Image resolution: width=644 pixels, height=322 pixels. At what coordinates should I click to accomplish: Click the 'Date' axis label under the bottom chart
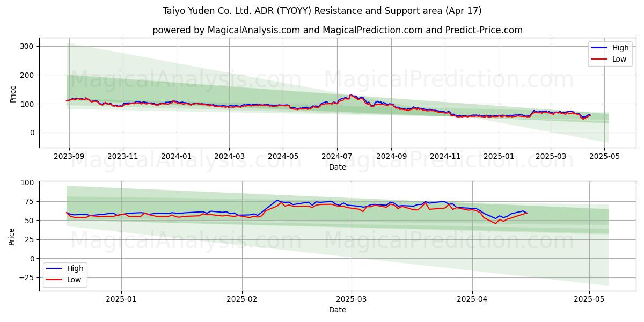(338, 310)
